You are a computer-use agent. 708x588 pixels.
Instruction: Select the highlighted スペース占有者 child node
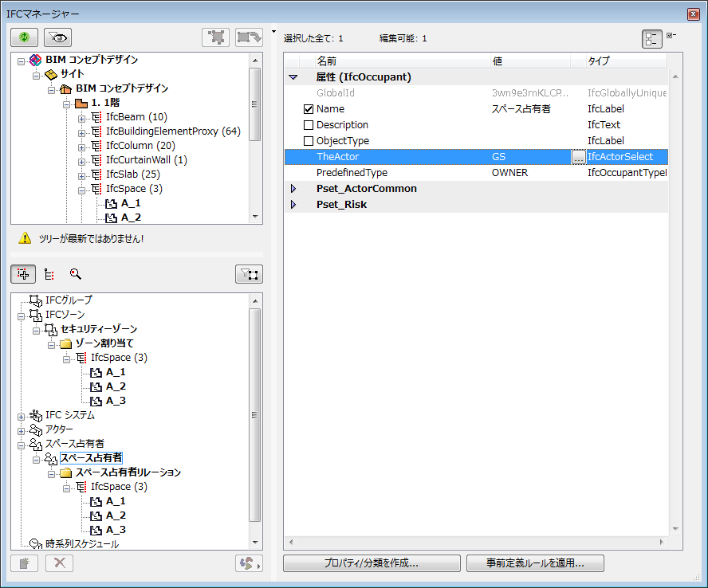(91, 458)
